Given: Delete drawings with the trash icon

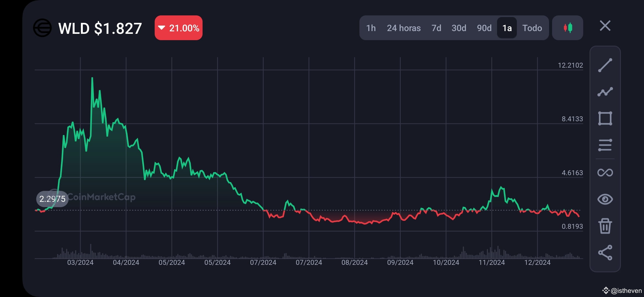Looking at the screenshot, I should coord(605,226).
